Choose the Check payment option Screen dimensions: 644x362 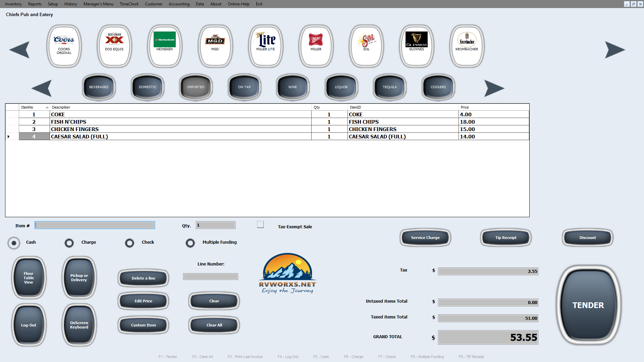point(129,243)
